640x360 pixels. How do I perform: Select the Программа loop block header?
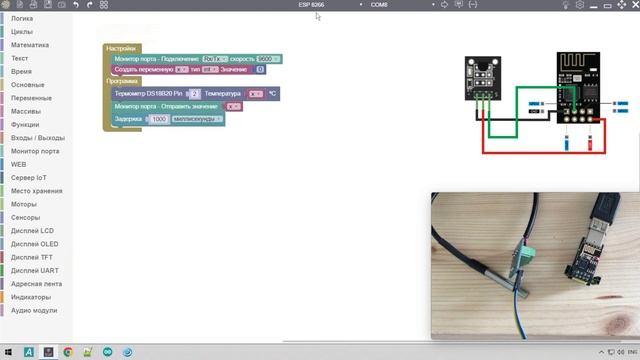122,81
